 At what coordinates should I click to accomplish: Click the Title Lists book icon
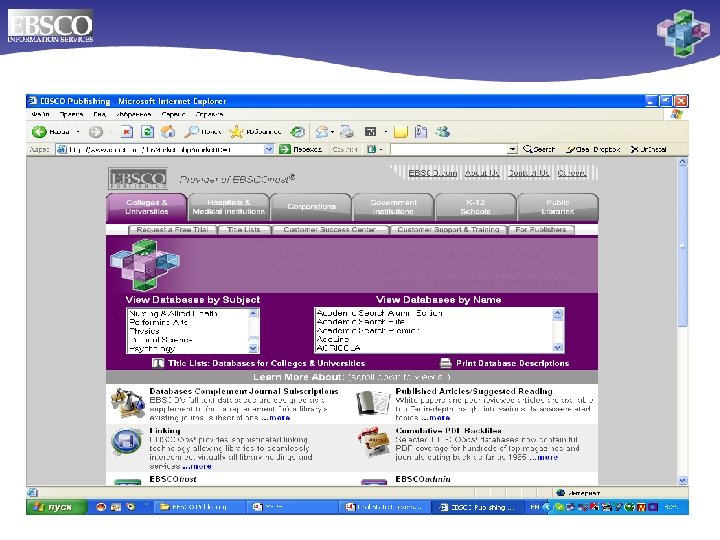coord(158,363)
